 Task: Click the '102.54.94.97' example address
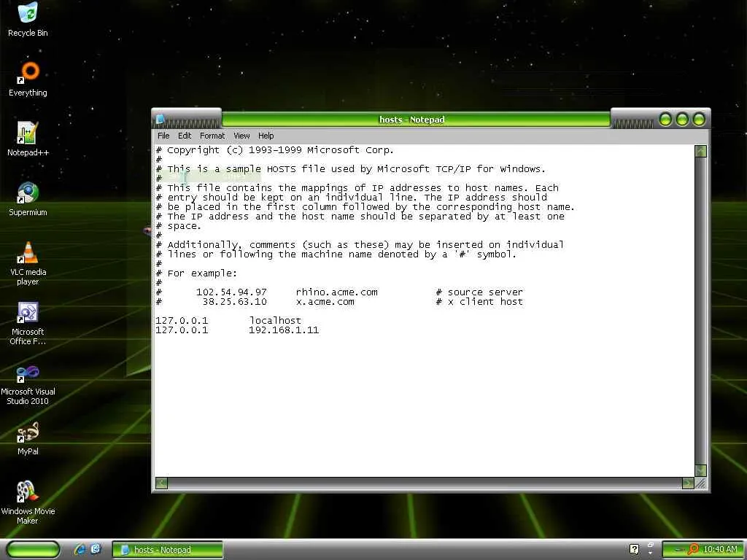point(231,292)
